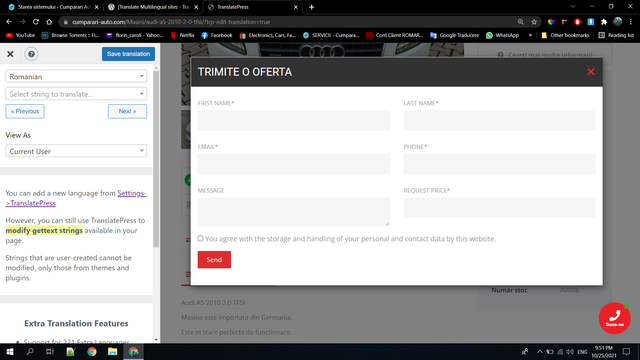Click the Next string button

click(x=127, y=111)
